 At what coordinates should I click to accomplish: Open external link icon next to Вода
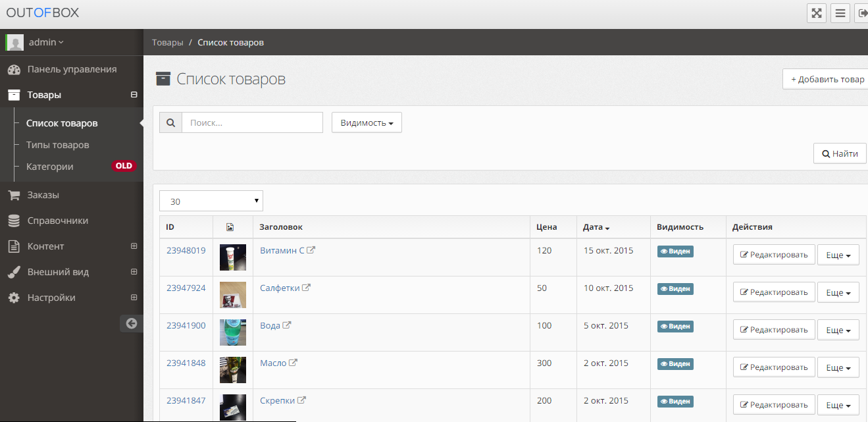(286, 325)
